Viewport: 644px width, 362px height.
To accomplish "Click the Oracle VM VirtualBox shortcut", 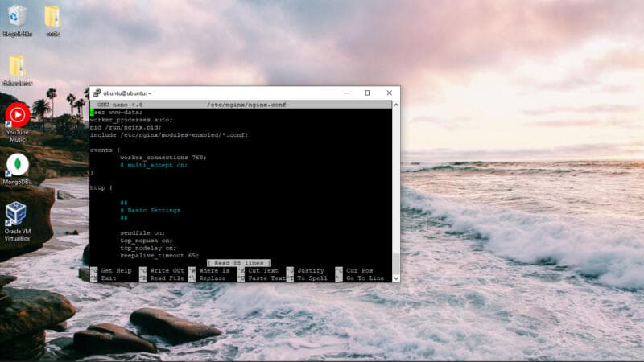I will tap(17, 216).
